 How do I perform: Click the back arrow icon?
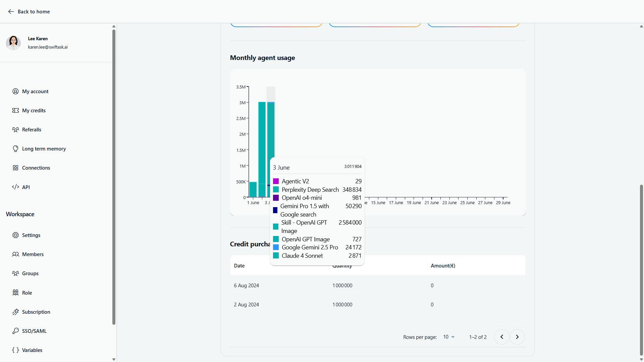tap(11, 12)
